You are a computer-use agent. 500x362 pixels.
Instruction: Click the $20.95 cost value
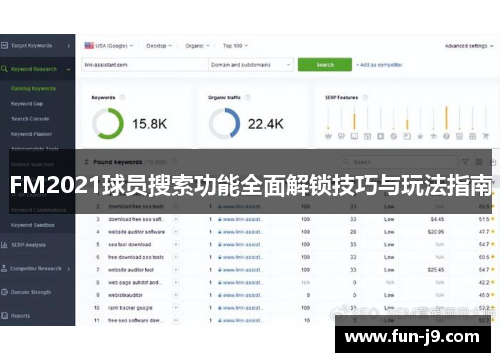[436, 232]
